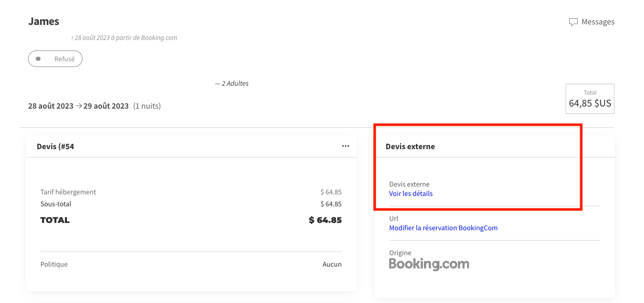Image resolution: width=644 pixels, height=303 pixels.
Task: Click the check-out date 29 août 2023
Action: [x=106, y=106]
